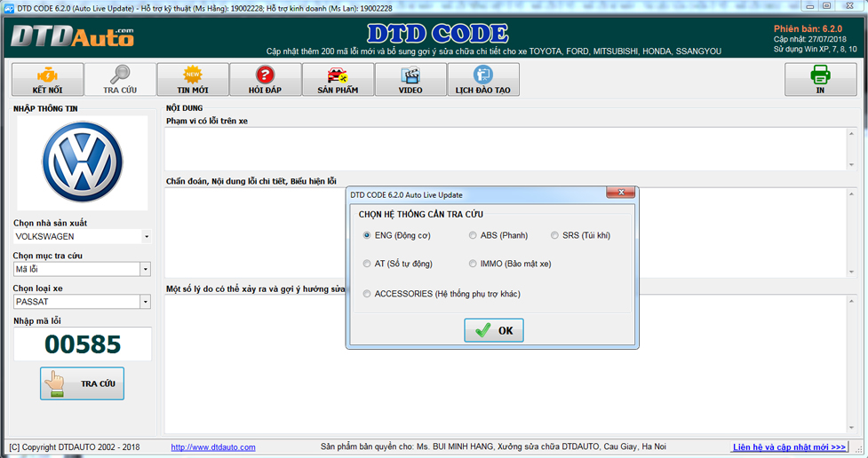Open SẢN PHẨM products section
The width and height of the screenshot is (868, 458).
coord(338,80)
